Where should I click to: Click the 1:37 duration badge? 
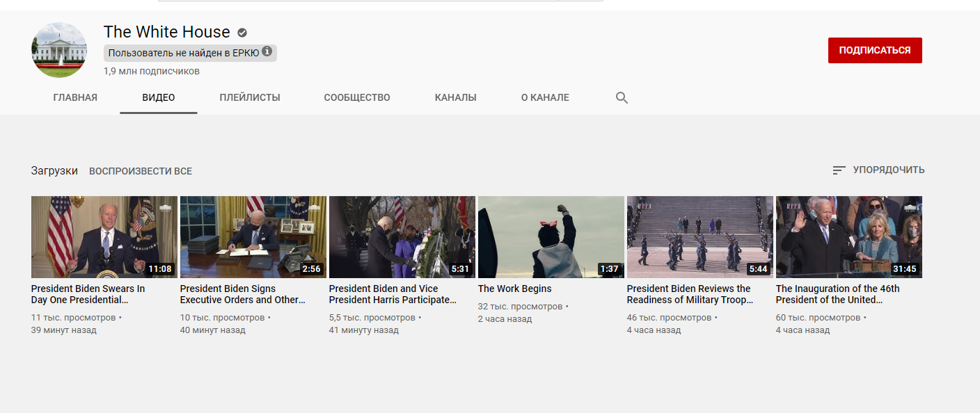pyautogui.click(x=609, y=269)
